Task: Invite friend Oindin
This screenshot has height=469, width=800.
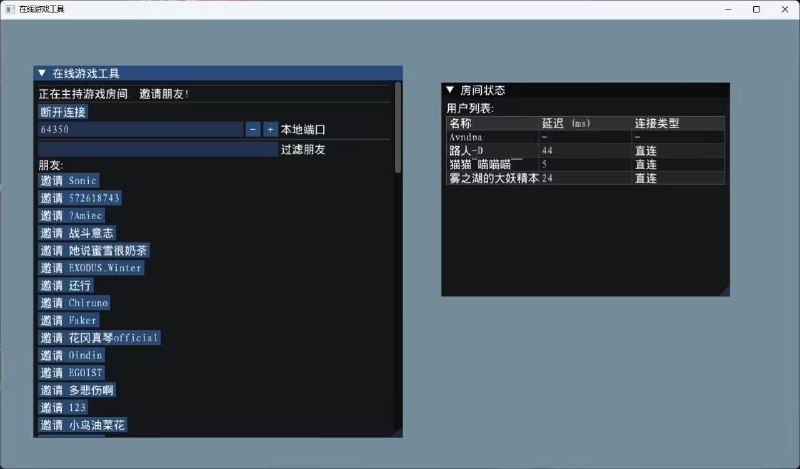Action: click(x=71, y=355)
